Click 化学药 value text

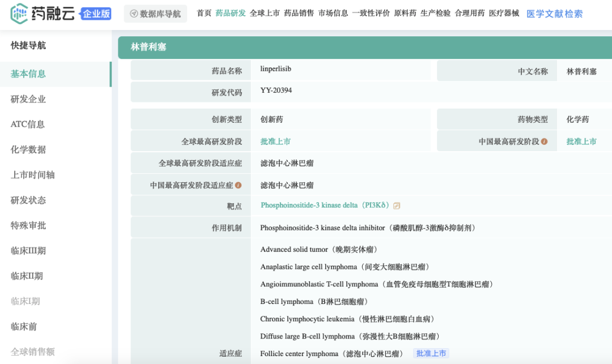point(577,119)
